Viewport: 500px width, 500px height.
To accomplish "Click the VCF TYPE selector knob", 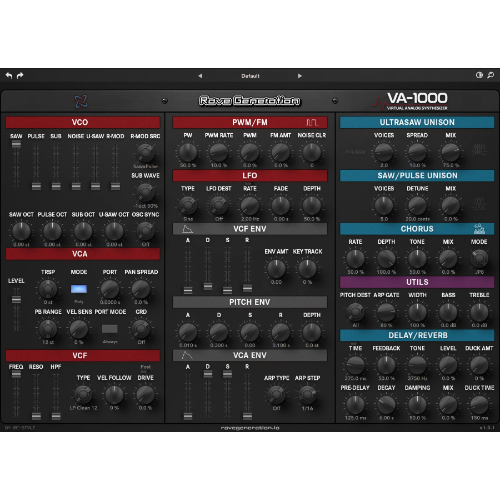I will click(x=83, y=395).
